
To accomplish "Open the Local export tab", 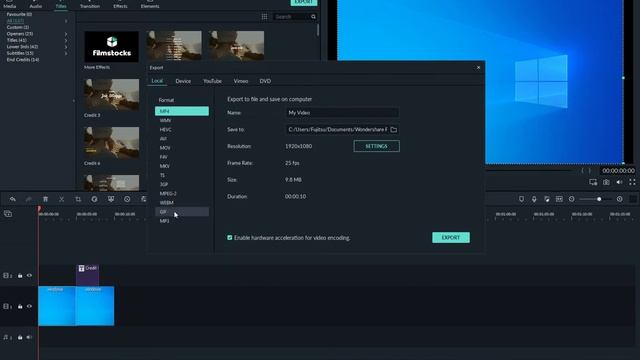I will [x=157, y=81].
